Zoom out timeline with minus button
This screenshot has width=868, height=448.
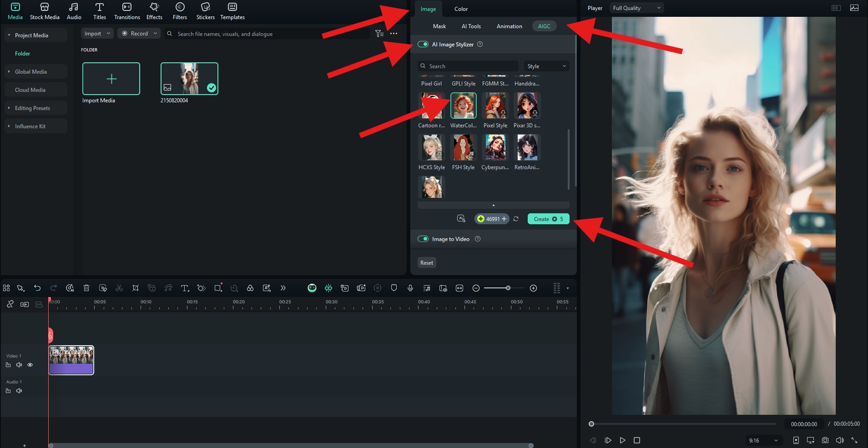tap(476, 288)
